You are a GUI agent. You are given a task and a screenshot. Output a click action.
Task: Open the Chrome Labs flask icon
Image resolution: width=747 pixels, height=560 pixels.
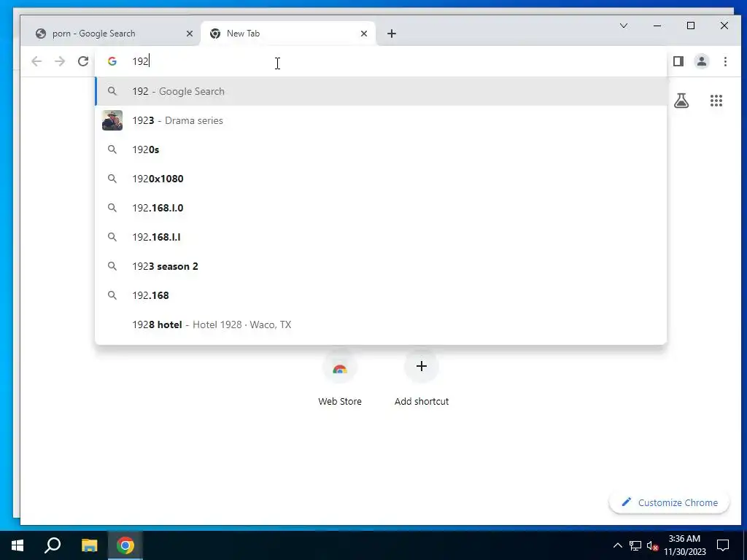pos(681,101)
